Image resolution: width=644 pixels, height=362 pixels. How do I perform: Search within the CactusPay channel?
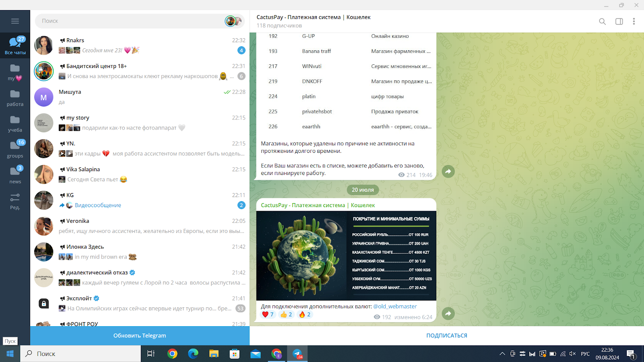pos(602,21)
